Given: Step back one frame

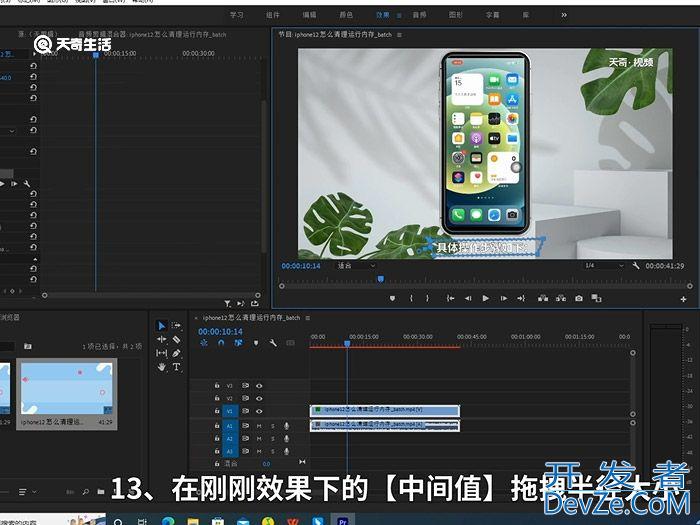Looking at the screenshot, I should pos(468,298).
